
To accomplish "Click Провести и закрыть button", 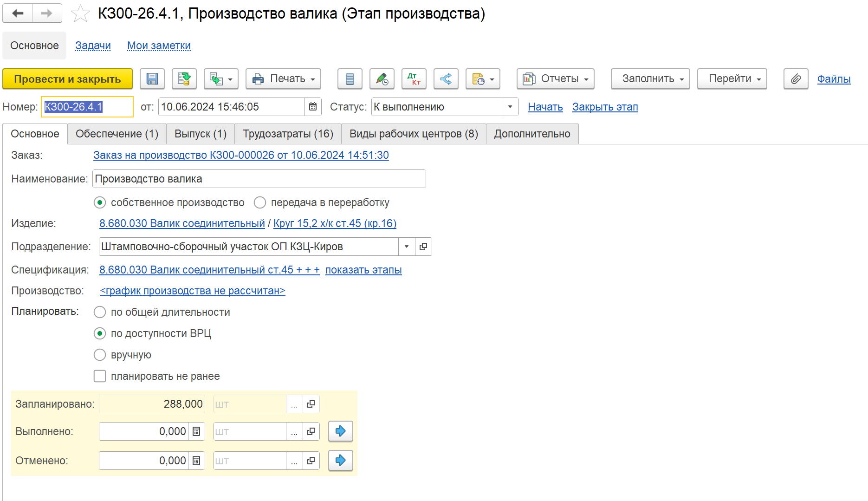I will pyautogui.click(x=67, y=79).
